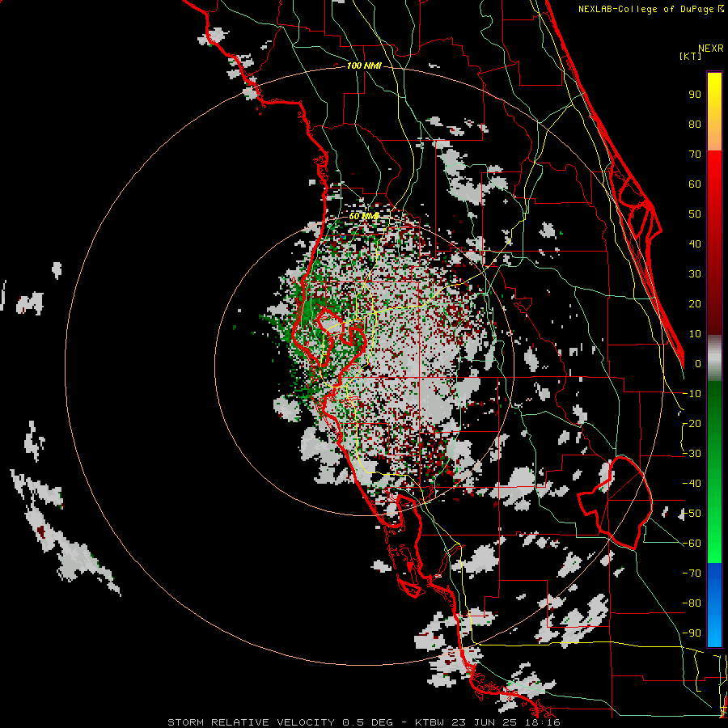Click the -90 value on velocity scale

click(x=692, y=633)
